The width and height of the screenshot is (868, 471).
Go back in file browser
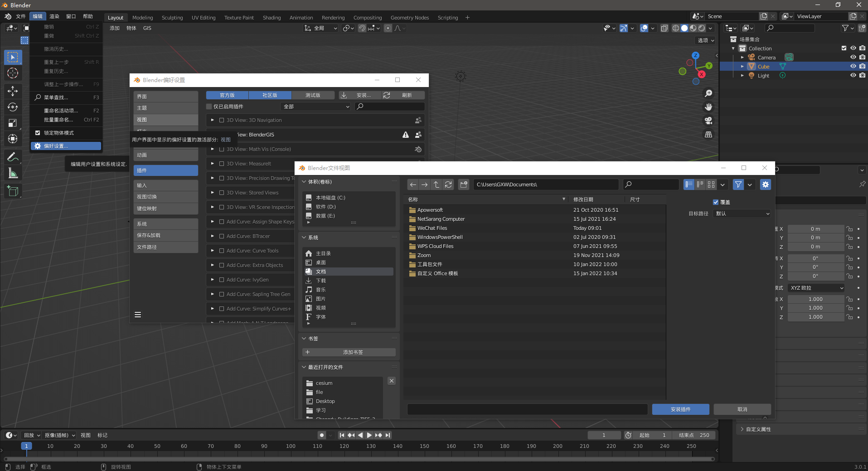pos(413,185)
